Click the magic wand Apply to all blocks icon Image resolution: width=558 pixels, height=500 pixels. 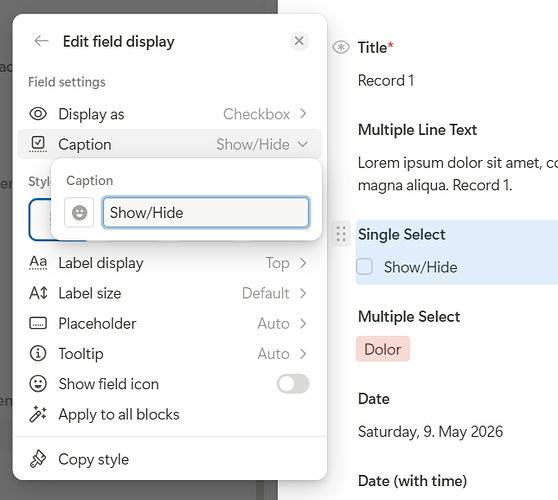(38, 414)
